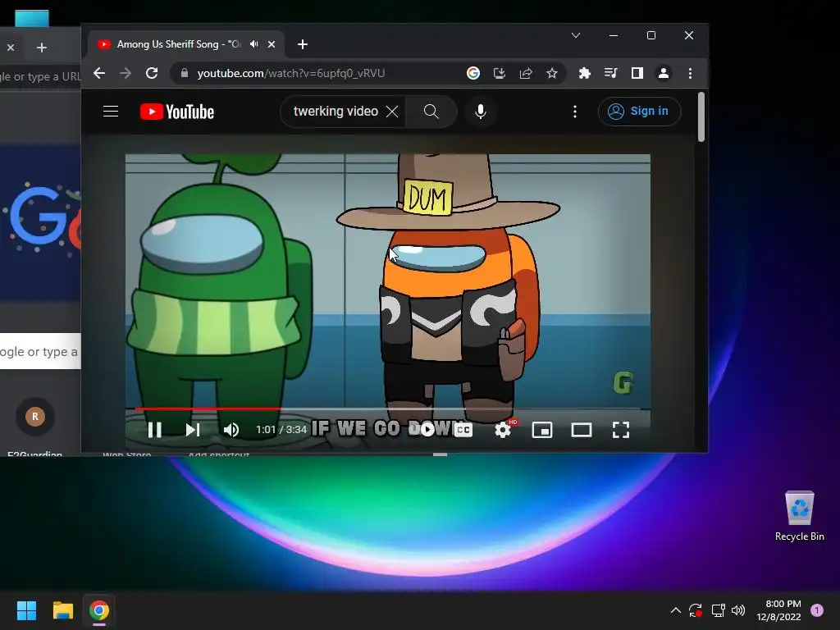Install app icon in address bar

pyautogui.click(x=500, y=73)
